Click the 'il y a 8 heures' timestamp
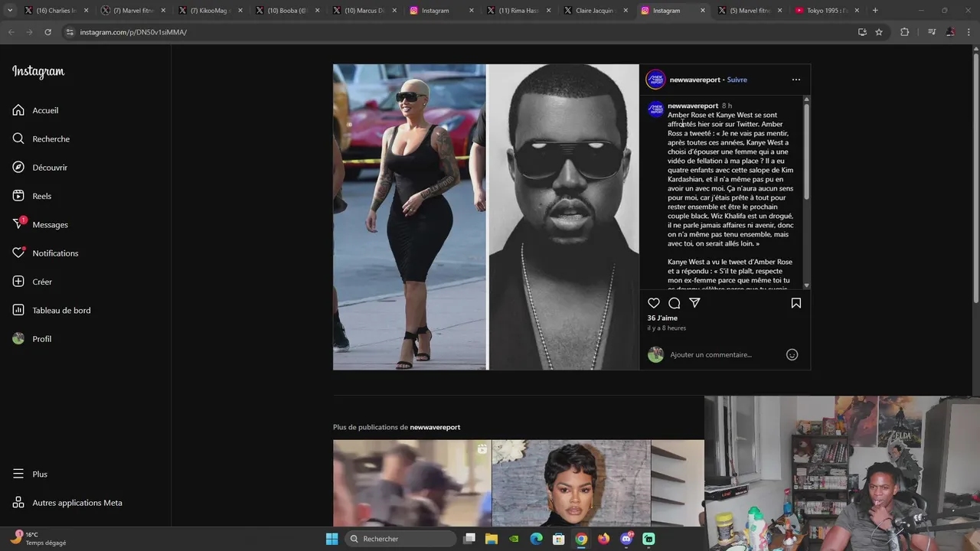The image size is (980, 551). click(x=666, y=328)
